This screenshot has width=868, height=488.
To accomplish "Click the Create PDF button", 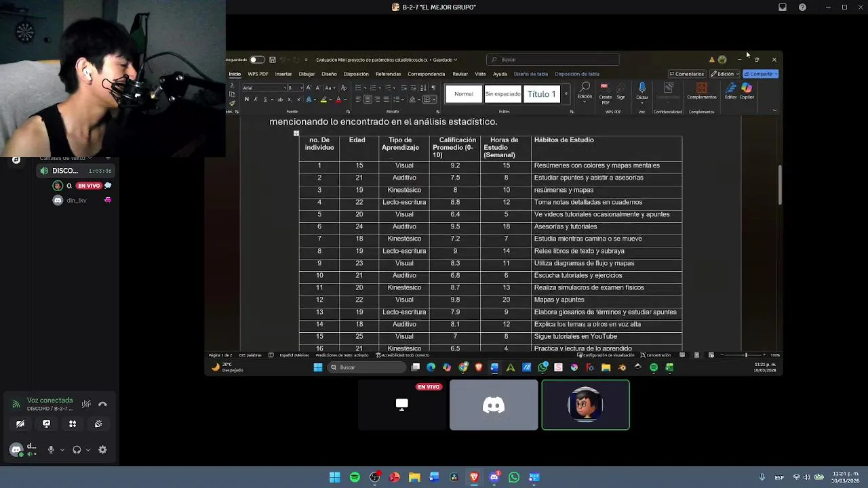I will pyautogui.click(x=605, y=94).
